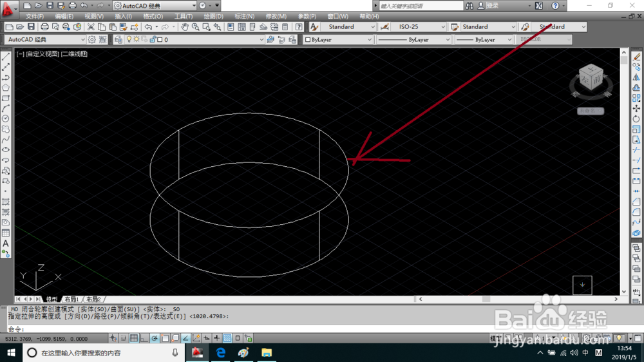Select the Ellipse draw tool
This screenshot has height=362, width=644.
(6, 150)
